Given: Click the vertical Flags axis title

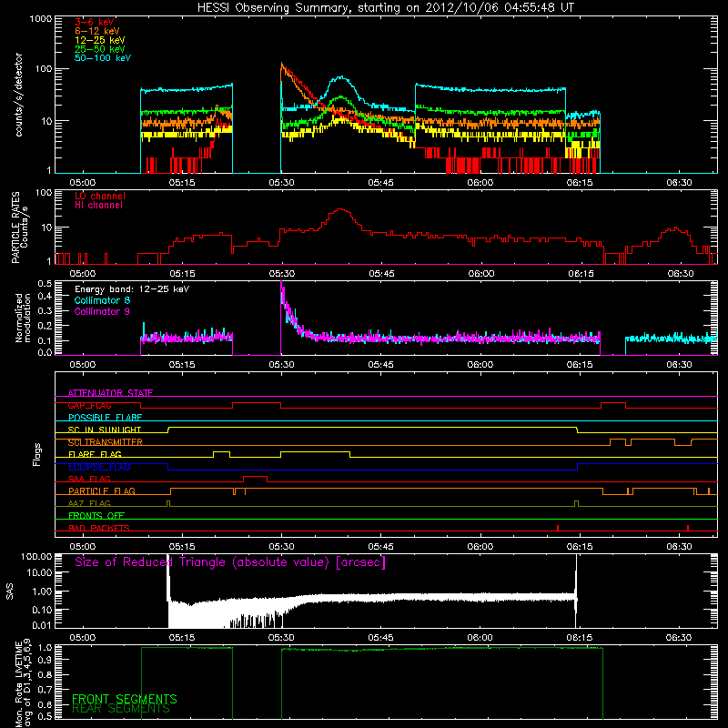Looking at the screenshot, I should (x=37, y=454).
